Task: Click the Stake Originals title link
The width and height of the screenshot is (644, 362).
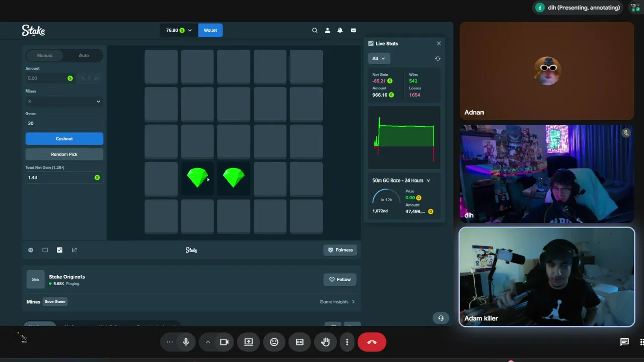Action: (x=67, y=277)
